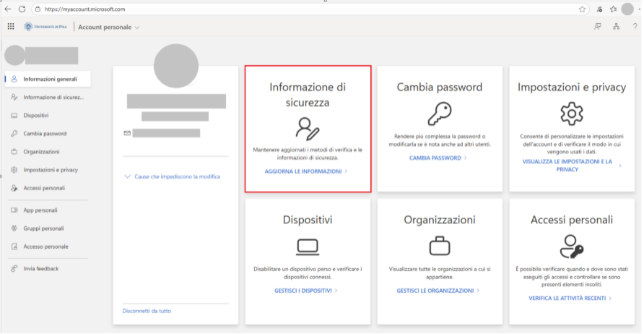Click the laptop icon in Dispositivi card

[x=308, y=247]
